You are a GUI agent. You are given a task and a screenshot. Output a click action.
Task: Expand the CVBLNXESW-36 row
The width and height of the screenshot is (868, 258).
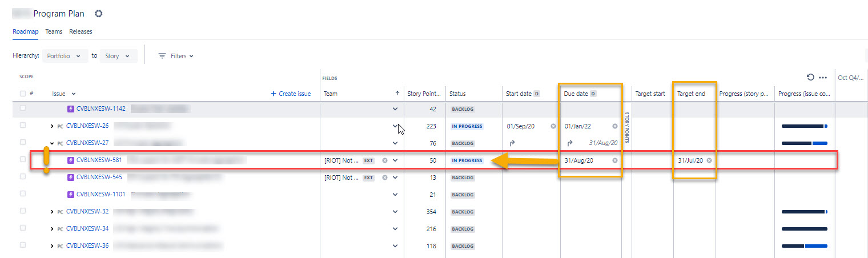point(52,246)
